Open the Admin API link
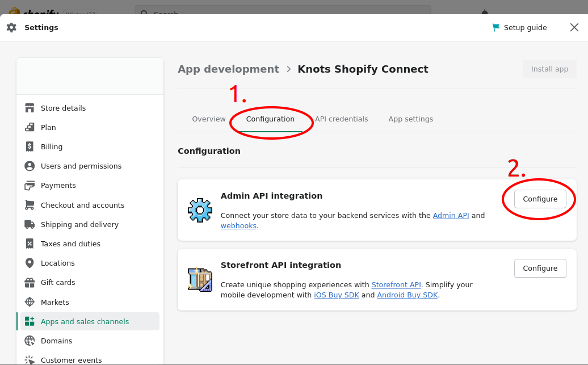Image resolution: width=588 pixels, height=365 pixels. (451, 215)
